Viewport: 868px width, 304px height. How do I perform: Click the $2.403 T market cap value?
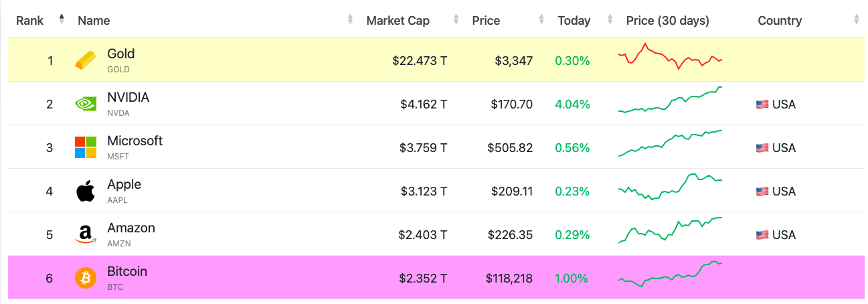(x=424, y=235)
